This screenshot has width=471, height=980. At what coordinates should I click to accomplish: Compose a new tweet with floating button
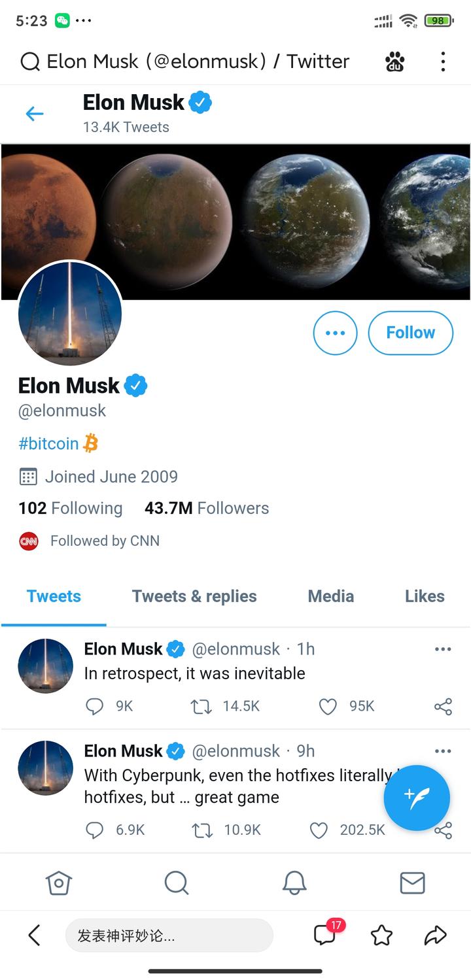[x=417, y=798]
